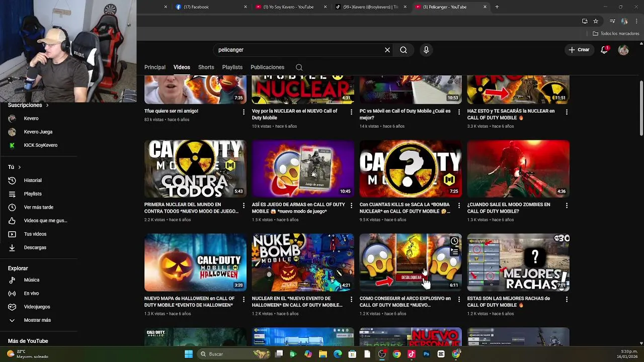
Task: Open options for JUEGO DE ARMAS video
Action: (351, 205)
